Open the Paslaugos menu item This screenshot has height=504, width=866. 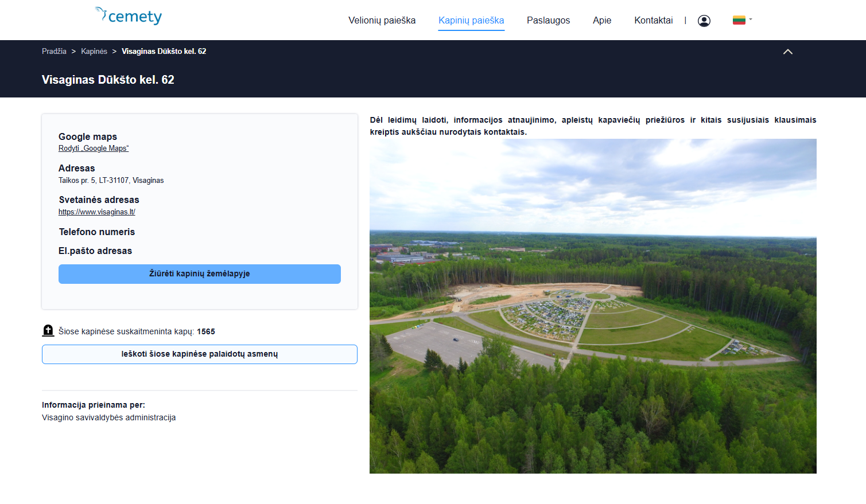tap(548, 20)
